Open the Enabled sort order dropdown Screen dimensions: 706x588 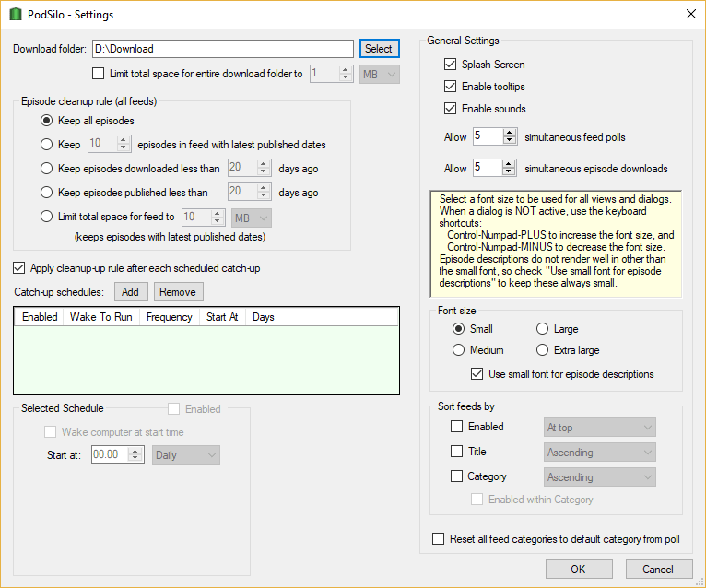[598, 428]
